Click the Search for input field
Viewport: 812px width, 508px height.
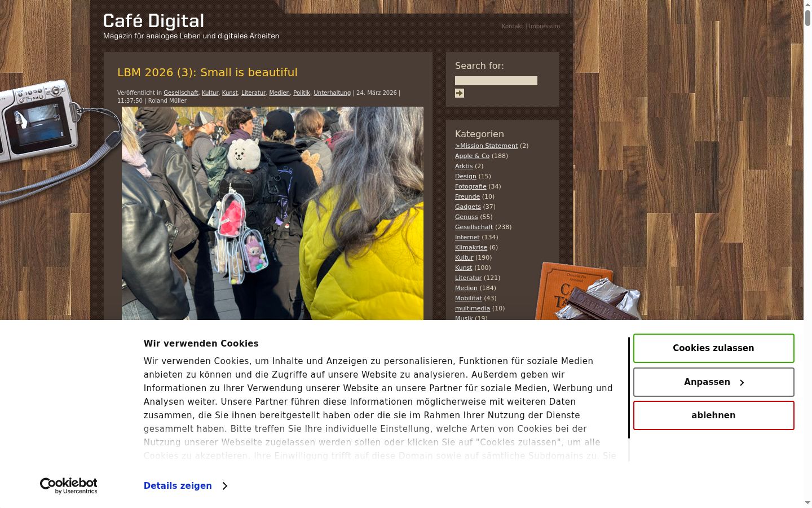496,81
